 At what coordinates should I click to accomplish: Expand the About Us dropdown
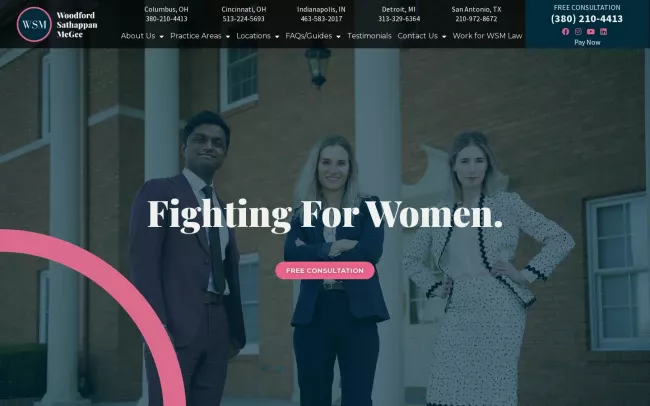pos(142,36)
